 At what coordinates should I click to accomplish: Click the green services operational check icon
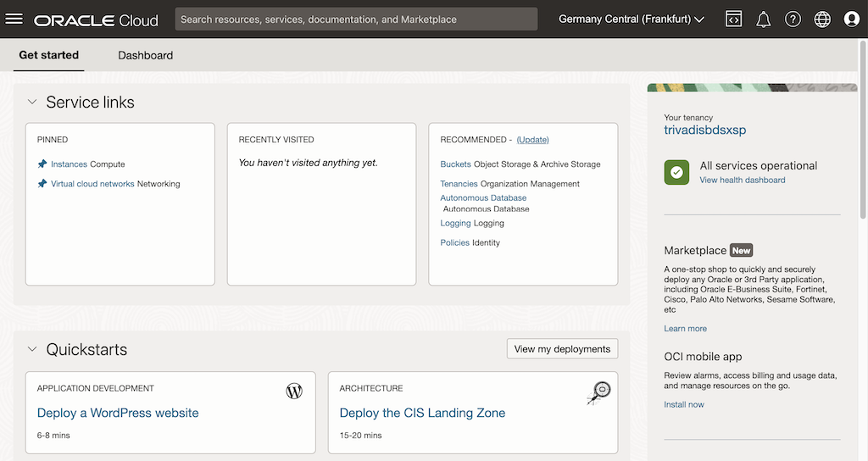click(x=676, y=172)
